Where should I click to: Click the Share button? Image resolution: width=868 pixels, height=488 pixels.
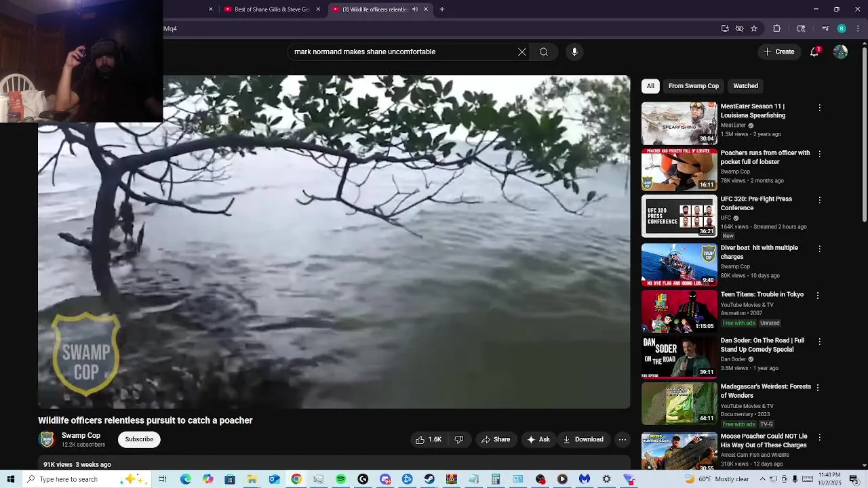496,439
